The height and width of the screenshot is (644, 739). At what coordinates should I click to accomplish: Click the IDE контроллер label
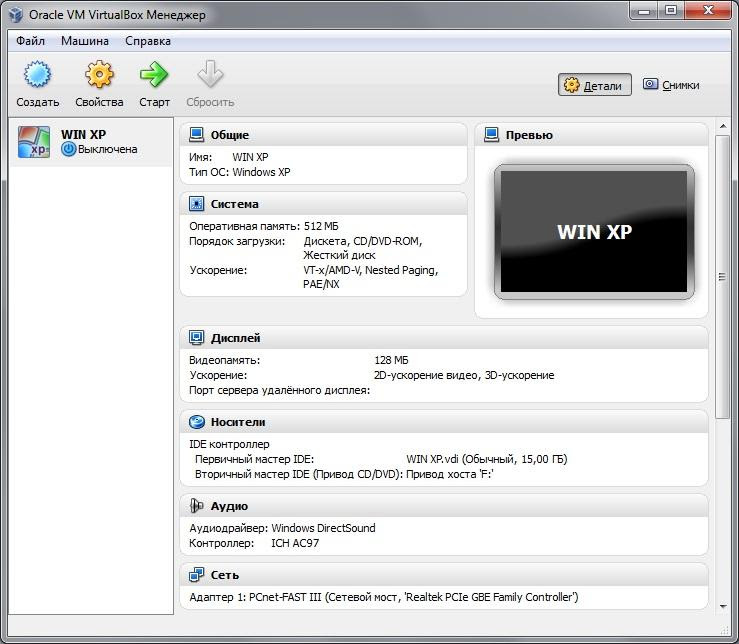pyautogui.click(x=230, y=444)
